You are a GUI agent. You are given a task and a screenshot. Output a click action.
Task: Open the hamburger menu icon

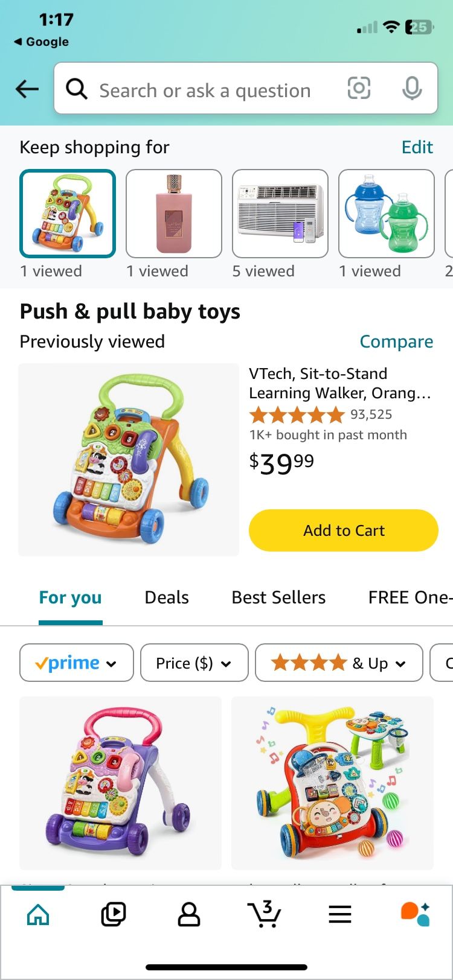339,914
